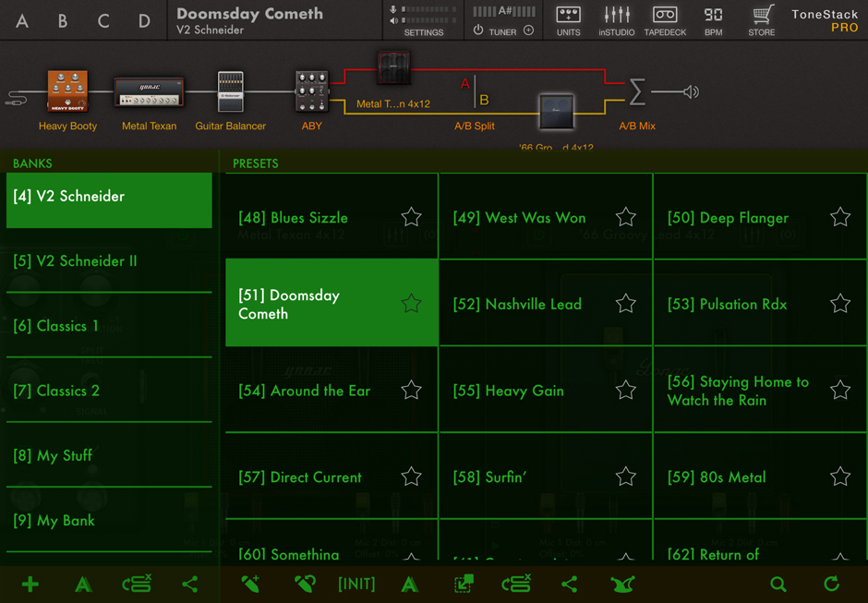Rename preset using the presets 'A' icon

(x=410, y=585)
